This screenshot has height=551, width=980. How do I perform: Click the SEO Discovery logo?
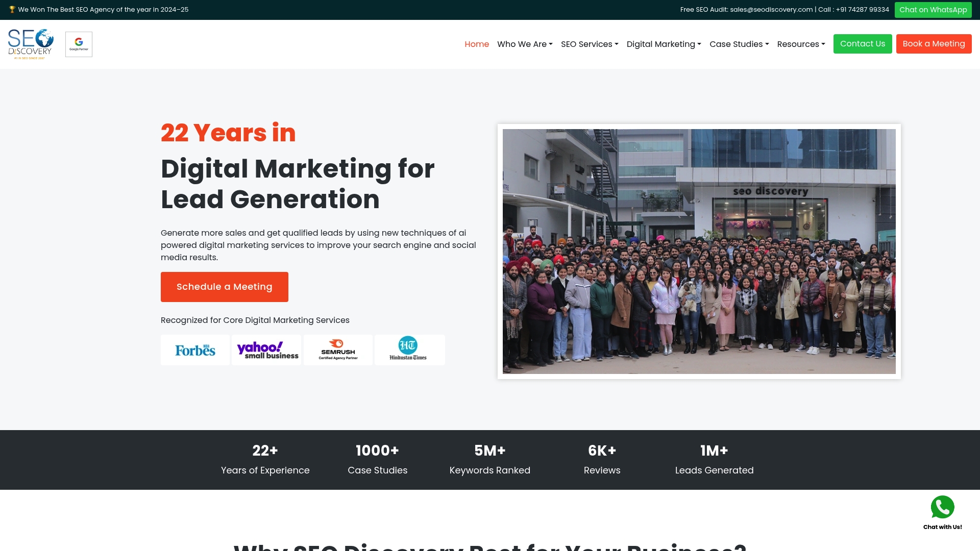click(x=31, y=44)
